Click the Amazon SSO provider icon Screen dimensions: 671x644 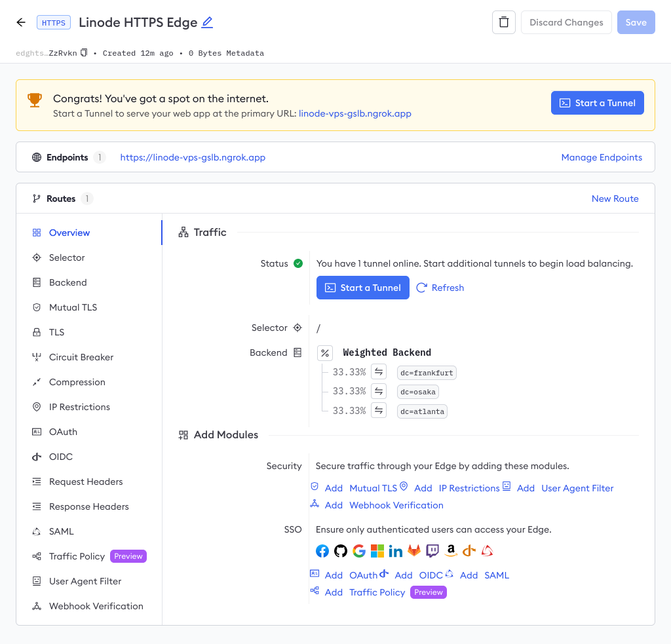[451, 551]
